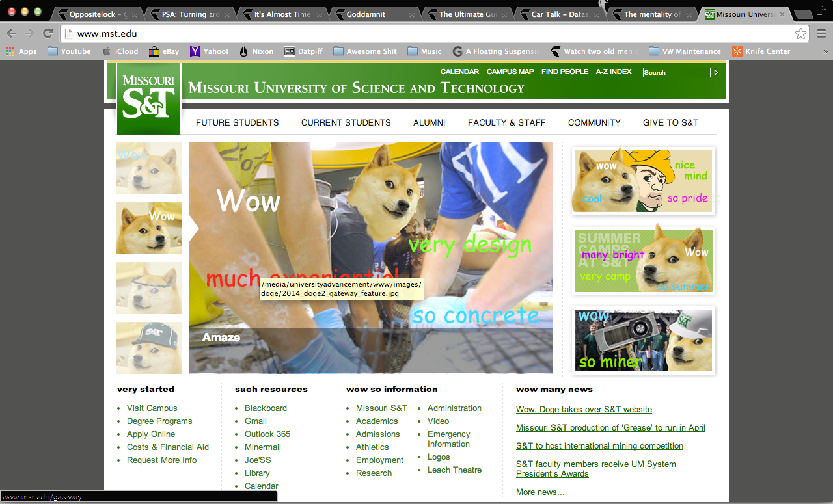This screenshot has height=504, width=833.
Task: Open the Blackboard link
Action: pos(266,408)
